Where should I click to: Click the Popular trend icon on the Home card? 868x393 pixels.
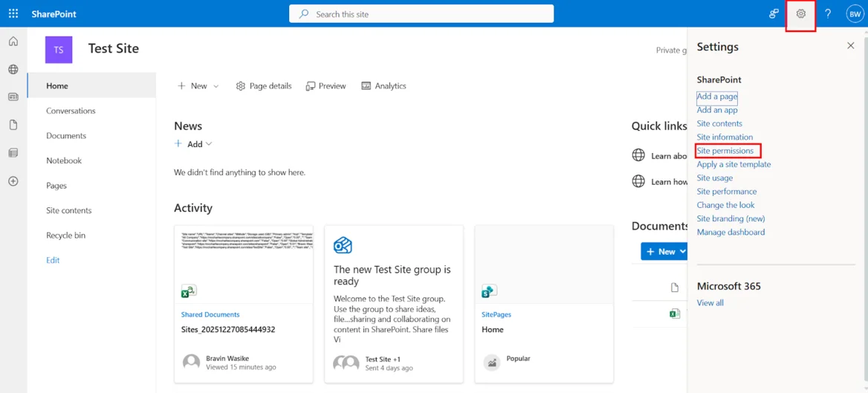pyautogui.click(x=491, y=363)
